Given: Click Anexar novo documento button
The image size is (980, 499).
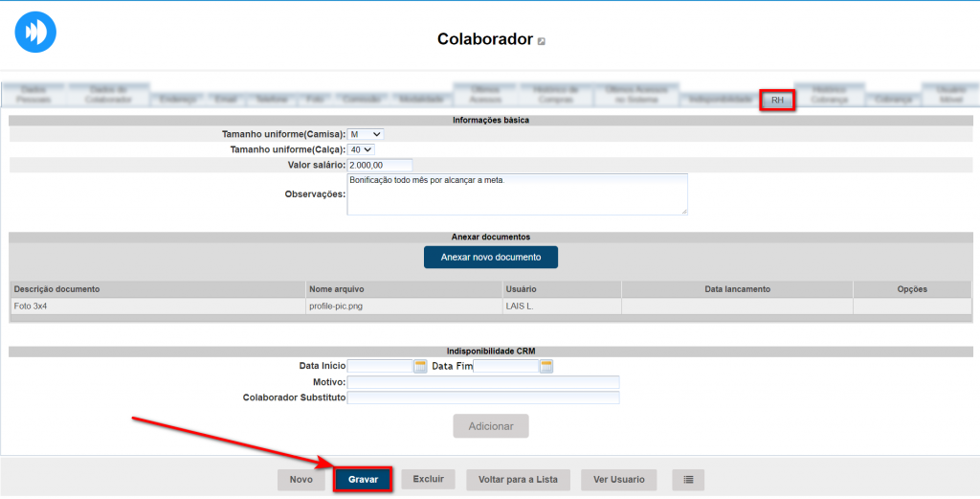Looking at the screenshot, I should tap(490, 258).
